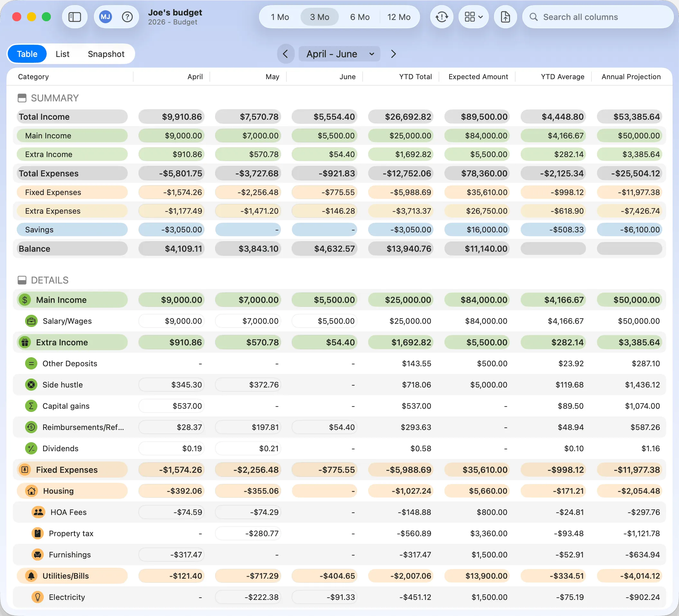679x616 pixels.
Task: Select the 3 Mo range
Action: click(x=319, y=17)
